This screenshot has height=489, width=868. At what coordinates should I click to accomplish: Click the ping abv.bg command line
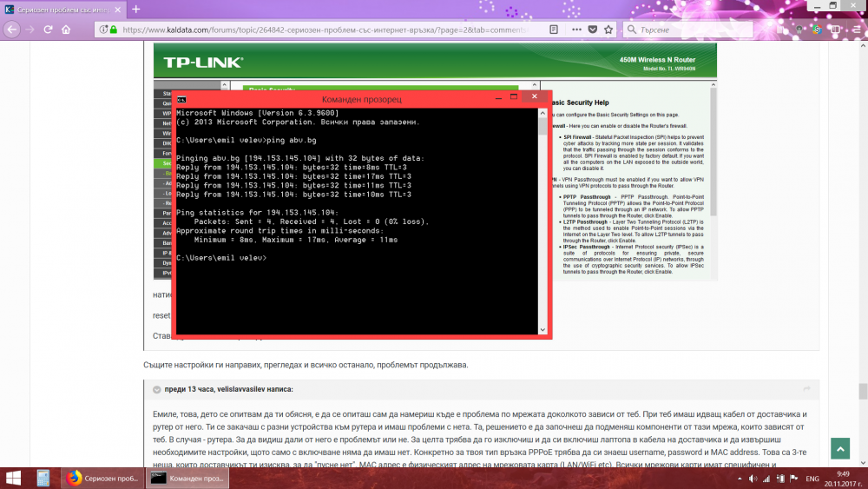click(247, 140)
